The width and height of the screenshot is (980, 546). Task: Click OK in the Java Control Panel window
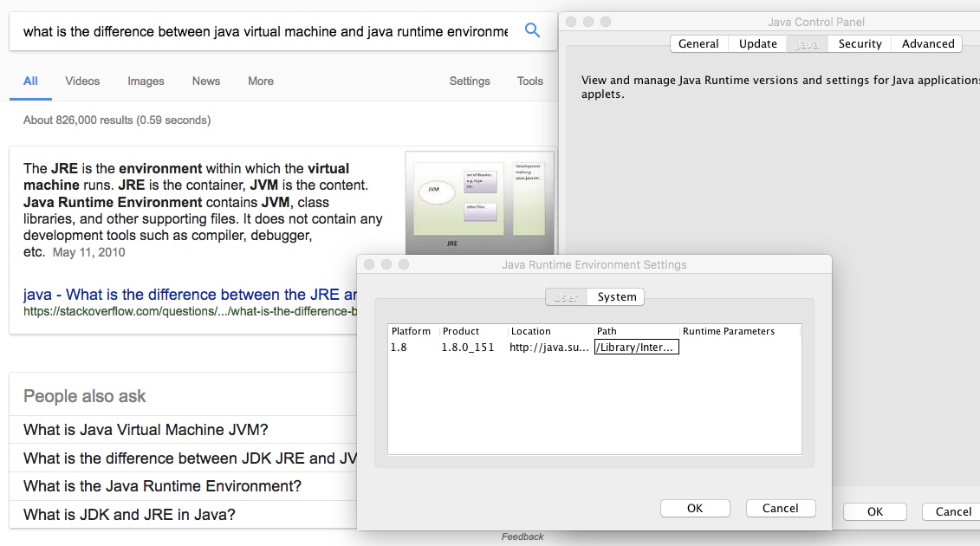click(875, 511)
